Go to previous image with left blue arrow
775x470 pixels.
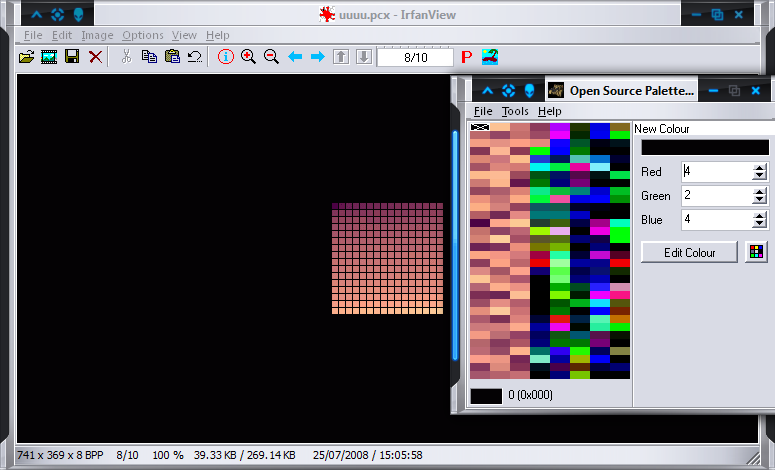[x=295, y=57]
